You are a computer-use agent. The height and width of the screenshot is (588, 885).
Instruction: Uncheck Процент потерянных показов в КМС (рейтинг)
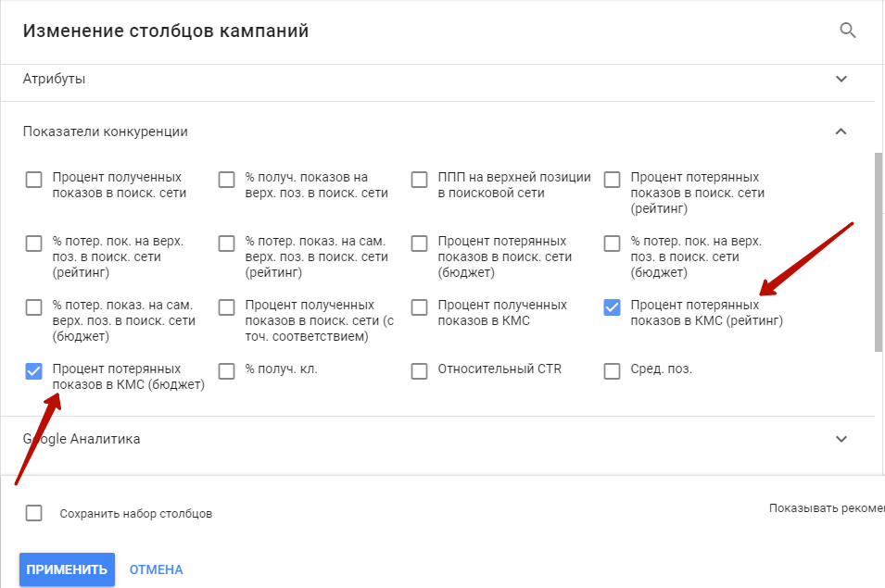point(612,306)
